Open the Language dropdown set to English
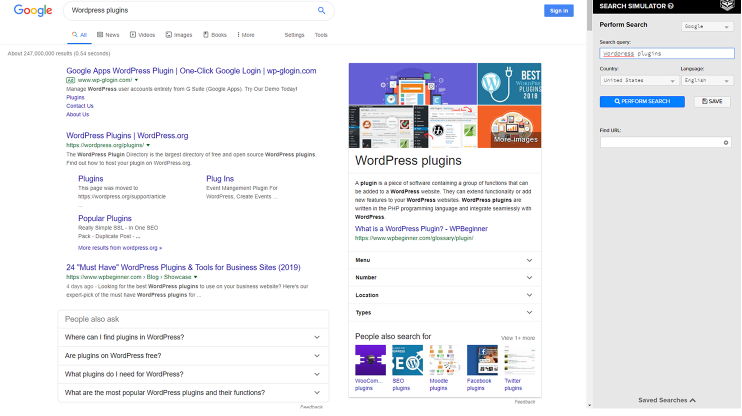The width and height of the screenshot is (742, 416). [707, 80]
